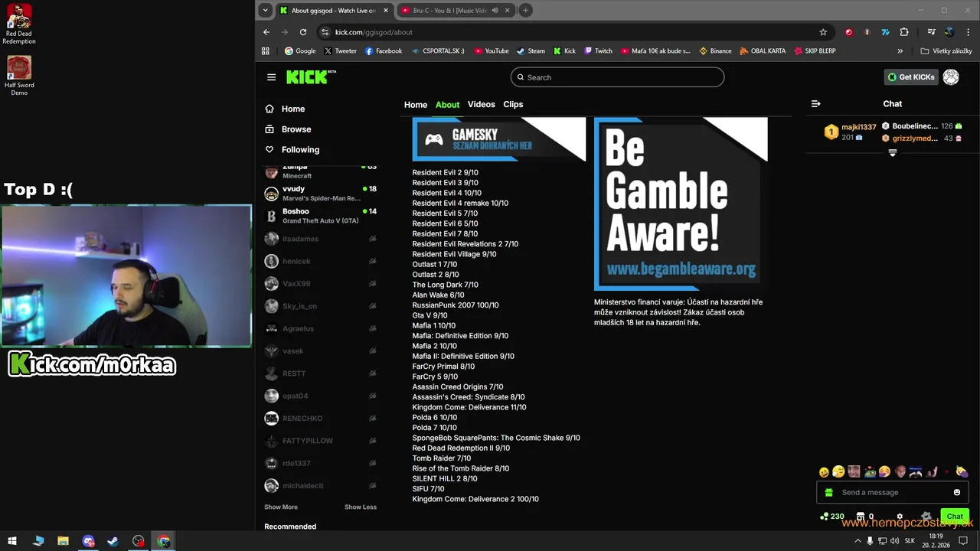Click the red extension icon in Chrome toolbar
The height and width of the screenshot is (551, 980).
coord(848,32)
